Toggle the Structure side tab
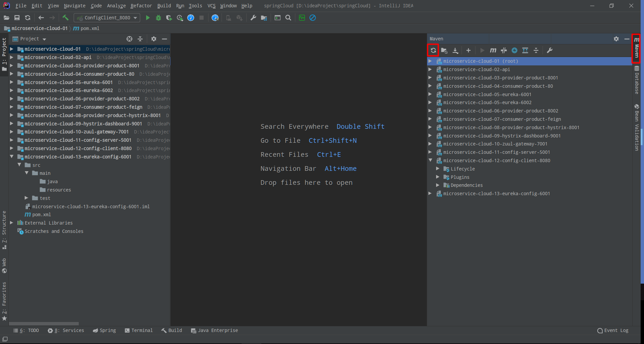Screen dimensions: 644x344 pos(4,230)
